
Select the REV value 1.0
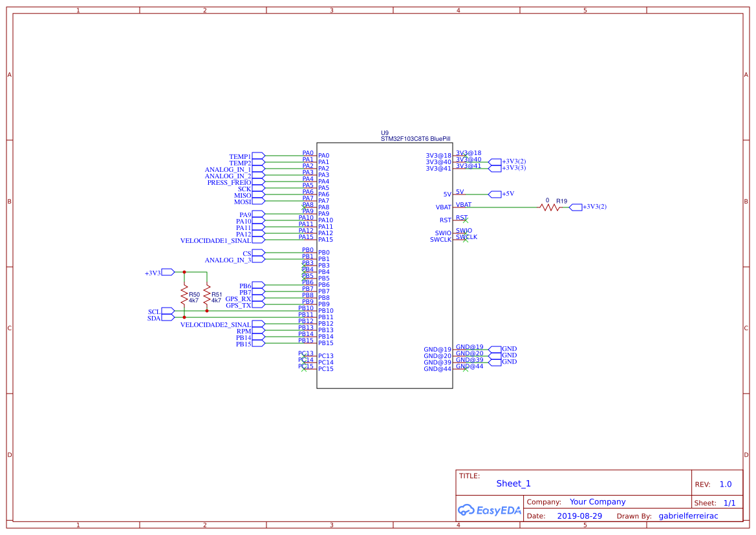click(x=726, y=485)
